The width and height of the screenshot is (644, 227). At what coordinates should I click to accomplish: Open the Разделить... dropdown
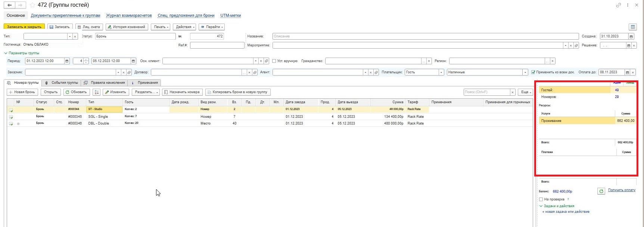point(146,92)
